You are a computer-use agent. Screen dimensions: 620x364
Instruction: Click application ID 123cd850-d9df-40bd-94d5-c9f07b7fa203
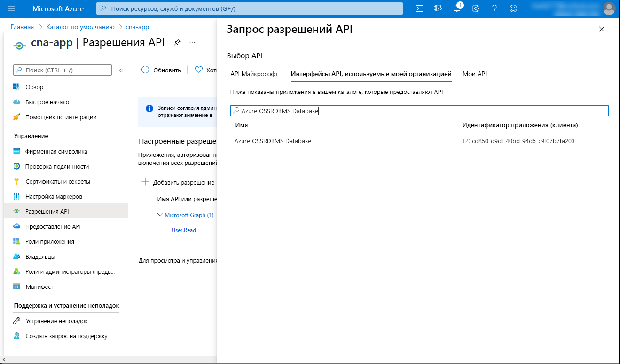tap(518, 141)
